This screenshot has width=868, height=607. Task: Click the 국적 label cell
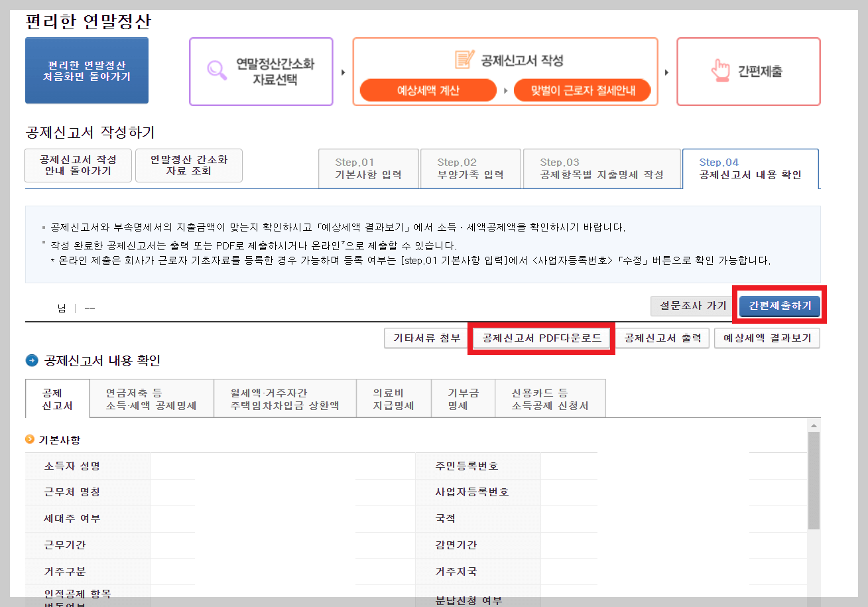(478, 518)
